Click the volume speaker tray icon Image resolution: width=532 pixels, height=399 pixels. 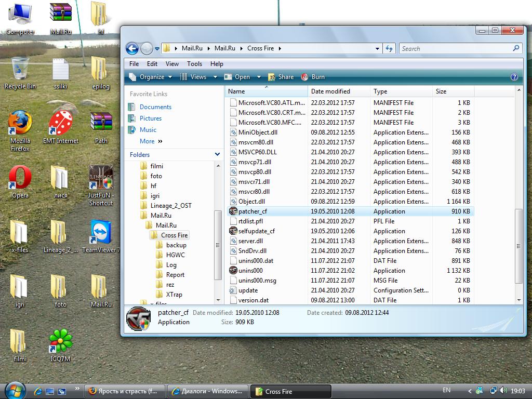click(503, 391)
